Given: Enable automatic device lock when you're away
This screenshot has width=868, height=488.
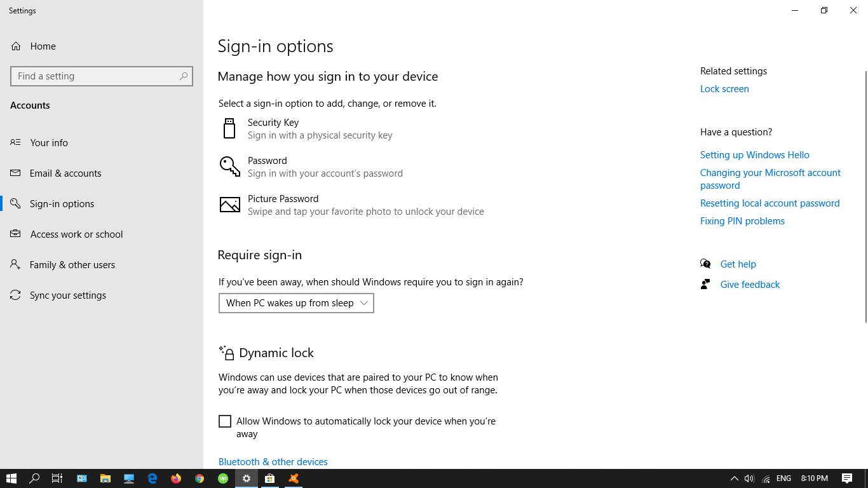Looking at the screenshot, I should tap(225, 421).
